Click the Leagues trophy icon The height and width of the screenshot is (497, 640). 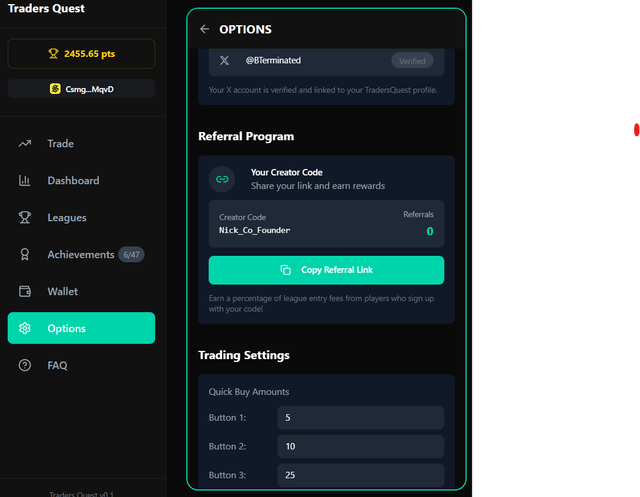[x=25, y=218]
